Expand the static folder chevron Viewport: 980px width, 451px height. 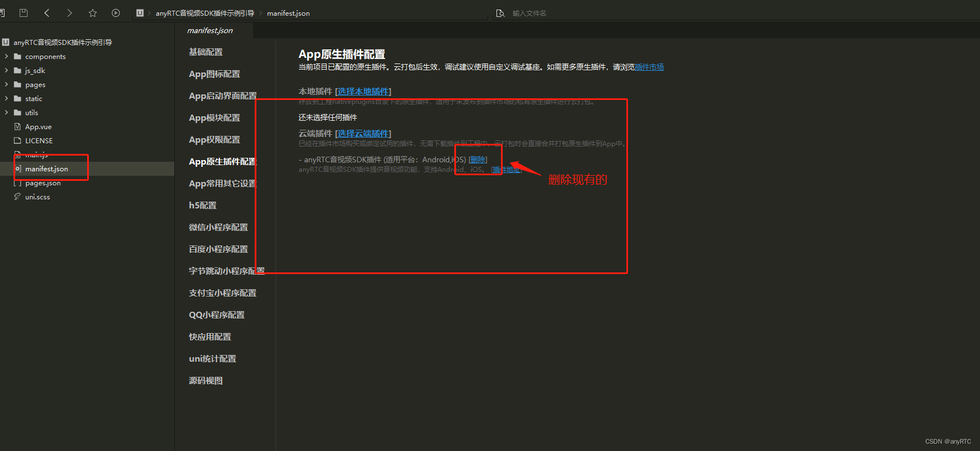point(6,98)
